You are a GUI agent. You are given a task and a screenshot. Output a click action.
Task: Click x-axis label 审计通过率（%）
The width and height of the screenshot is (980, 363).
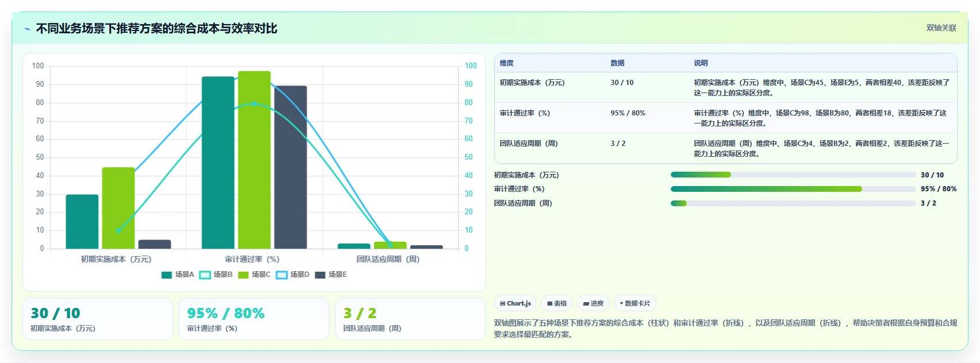252,259
